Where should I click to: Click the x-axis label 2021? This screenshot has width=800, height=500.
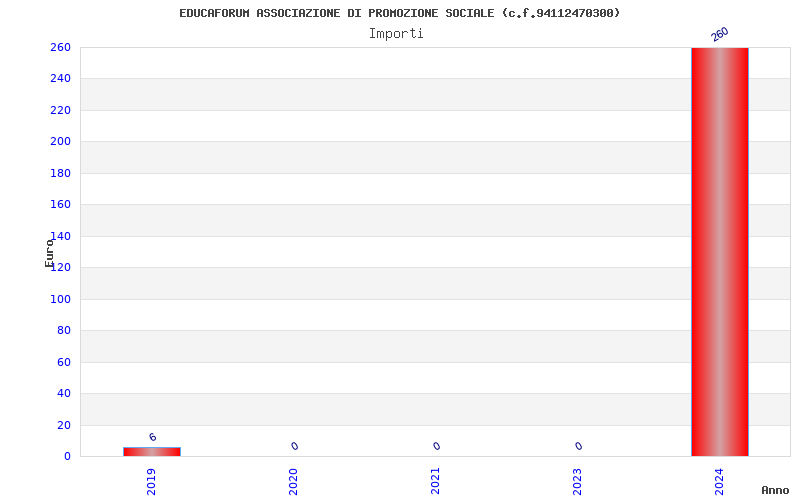[435, 482]
